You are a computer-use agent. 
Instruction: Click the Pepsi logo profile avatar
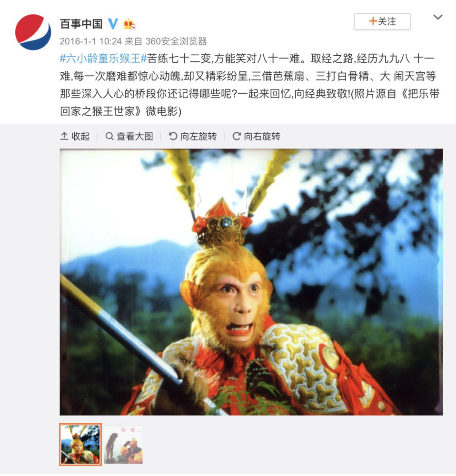(x=33, y=32)
